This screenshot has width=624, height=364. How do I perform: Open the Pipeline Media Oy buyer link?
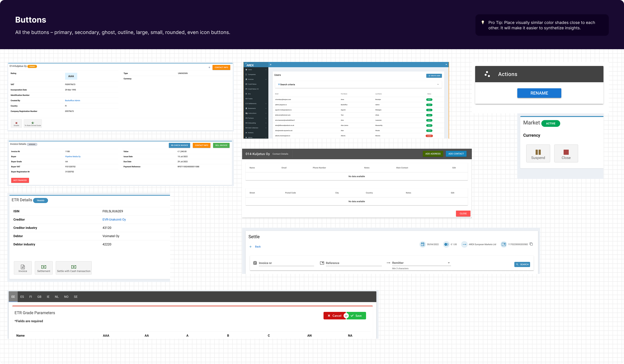(73, 157)
